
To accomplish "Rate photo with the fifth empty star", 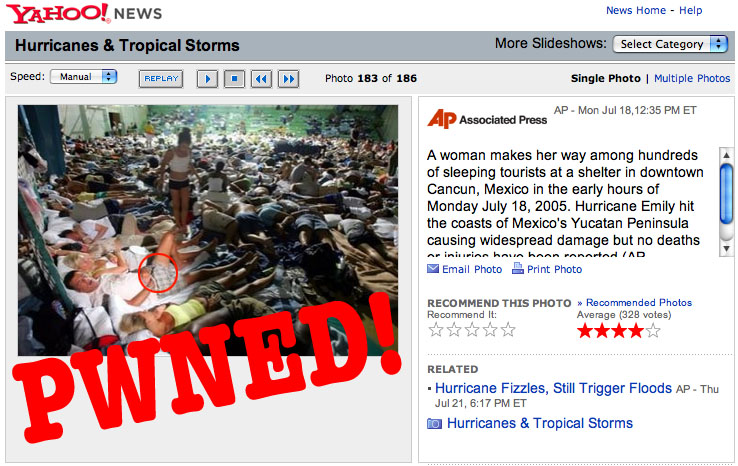I will tap(508, 329).
